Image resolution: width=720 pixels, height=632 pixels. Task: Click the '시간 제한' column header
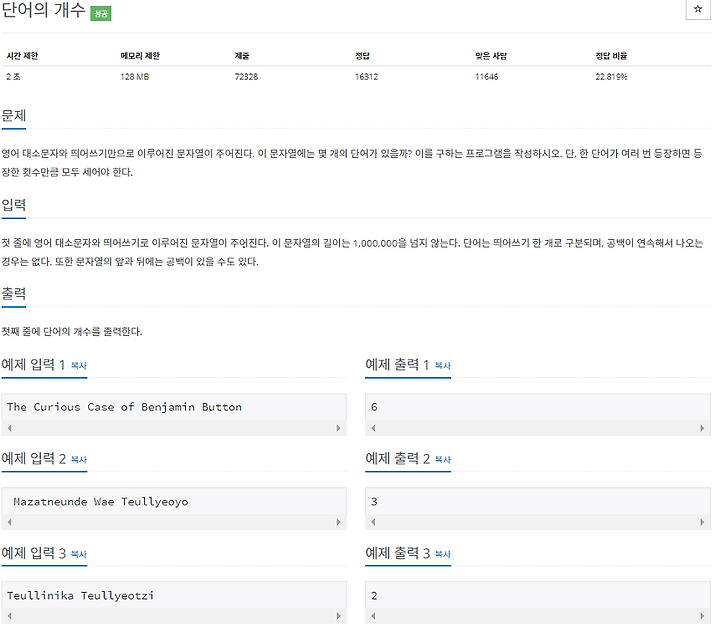click(x=22, y=56)
